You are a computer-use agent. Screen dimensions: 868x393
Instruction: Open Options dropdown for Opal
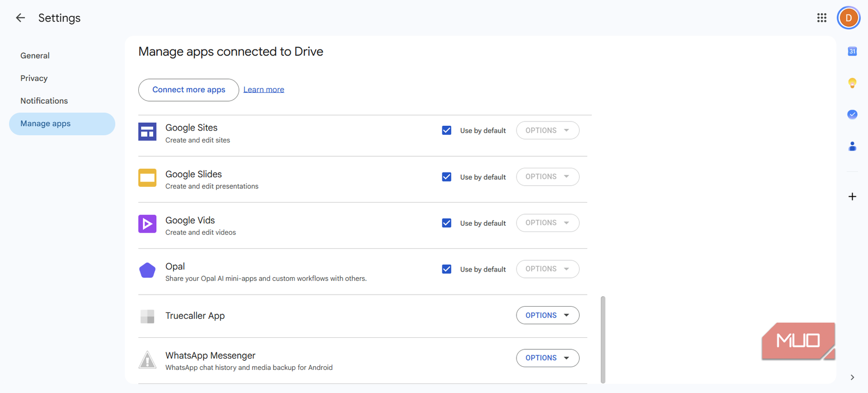[548, 269]
